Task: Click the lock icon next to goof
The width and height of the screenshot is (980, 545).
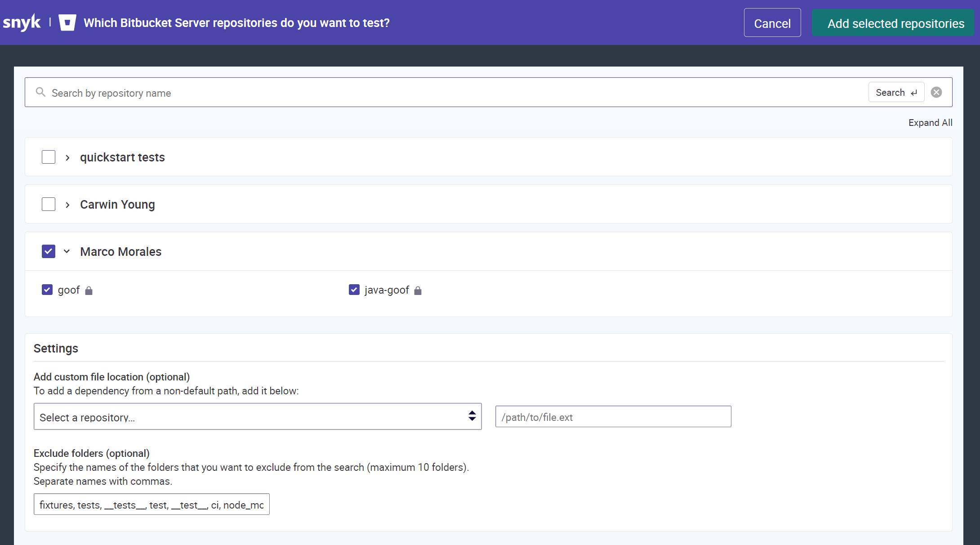Action: pos(89,290)
